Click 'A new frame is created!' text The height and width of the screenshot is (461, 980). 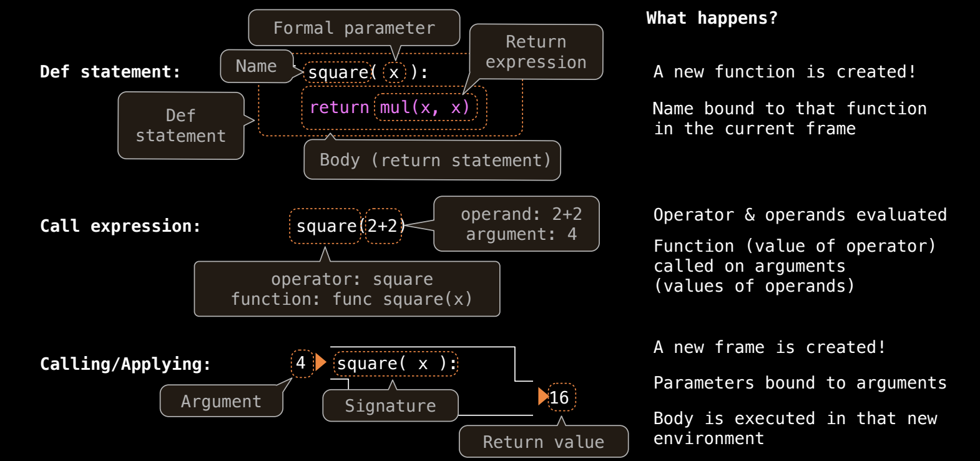[x=770, y=347]
